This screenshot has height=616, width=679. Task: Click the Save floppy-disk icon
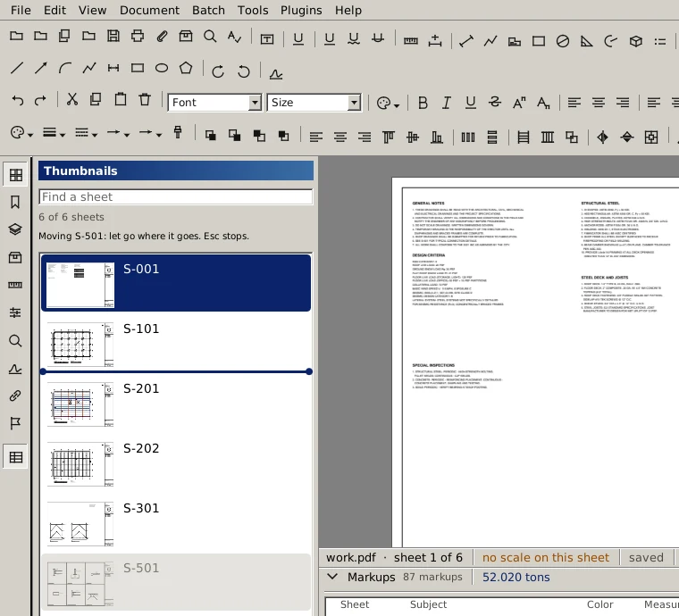click(113, 36)
